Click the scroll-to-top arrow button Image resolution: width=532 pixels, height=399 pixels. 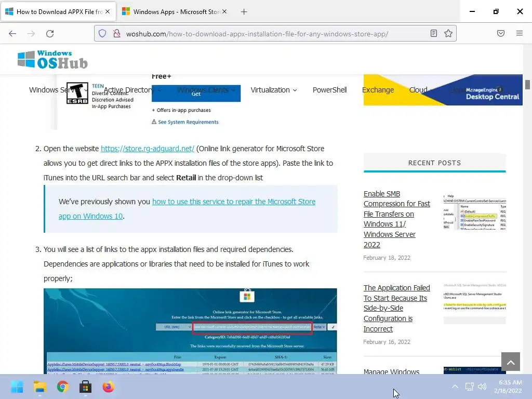(510, 362)
